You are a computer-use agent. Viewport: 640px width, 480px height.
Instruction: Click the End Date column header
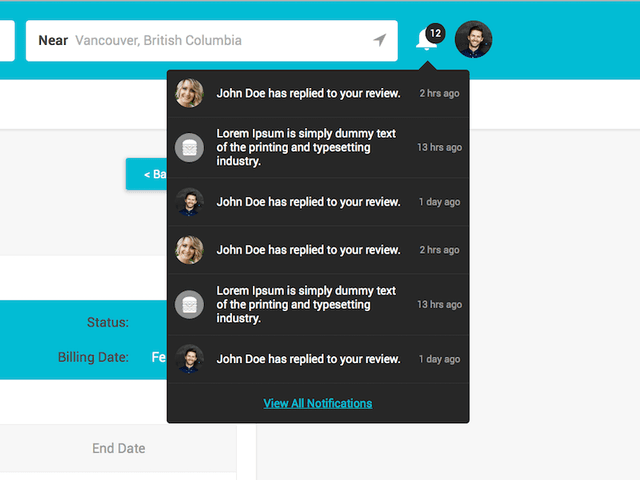(118, 449)
